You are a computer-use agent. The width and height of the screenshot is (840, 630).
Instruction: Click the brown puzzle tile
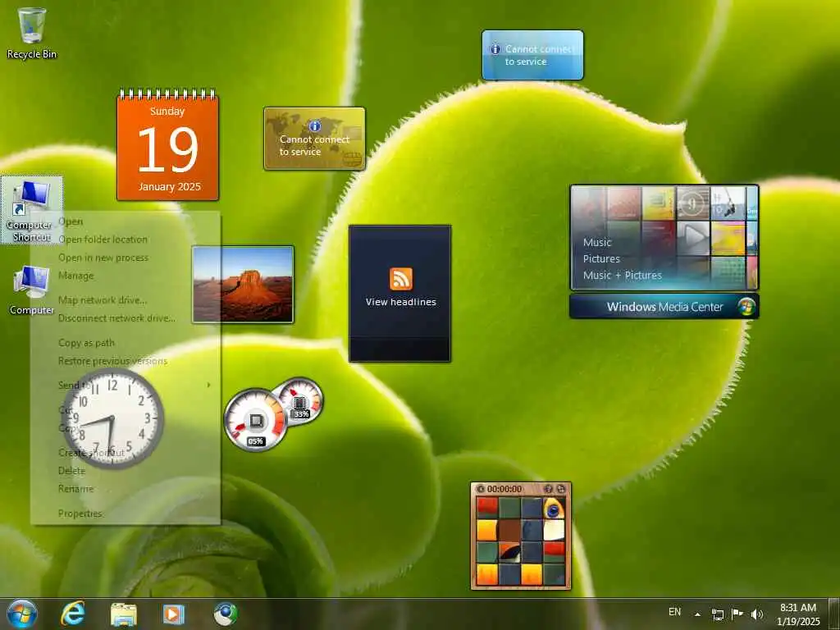pyautogui.click(x=509, y=530)
